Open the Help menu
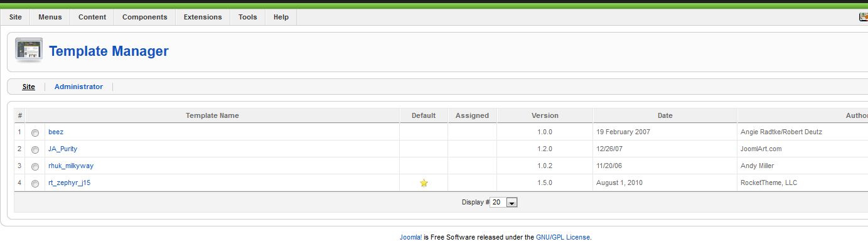 point(281,17)
